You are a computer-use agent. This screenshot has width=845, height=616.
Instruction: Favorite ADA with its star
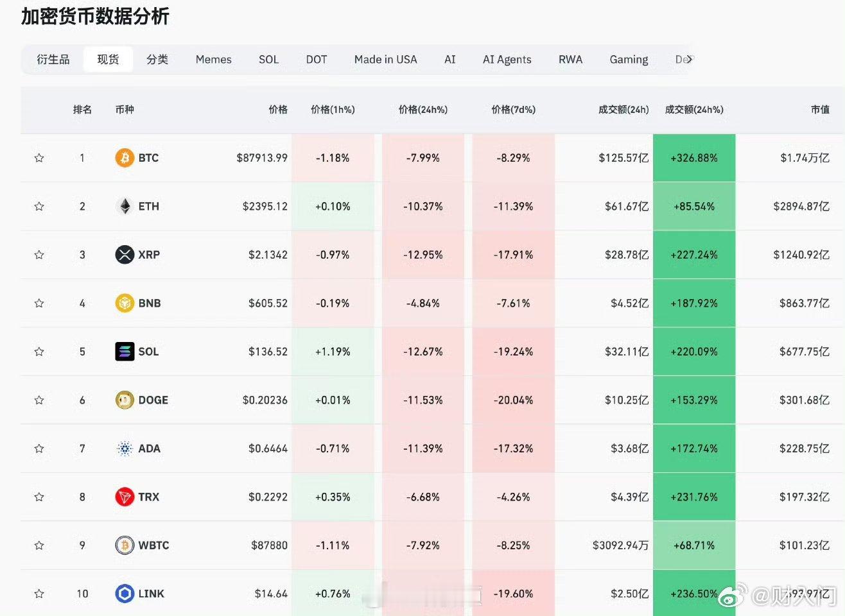coord(39,449)
